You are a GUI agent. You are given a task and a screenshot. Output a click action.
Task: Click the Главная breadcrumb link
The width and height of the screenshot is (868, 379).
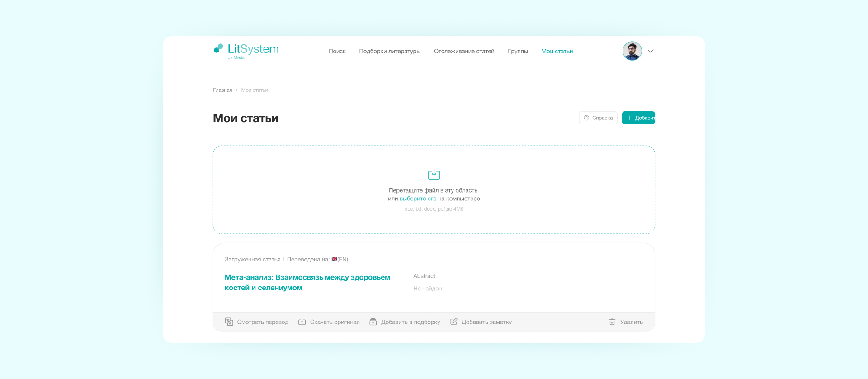(x=222, y=90)
